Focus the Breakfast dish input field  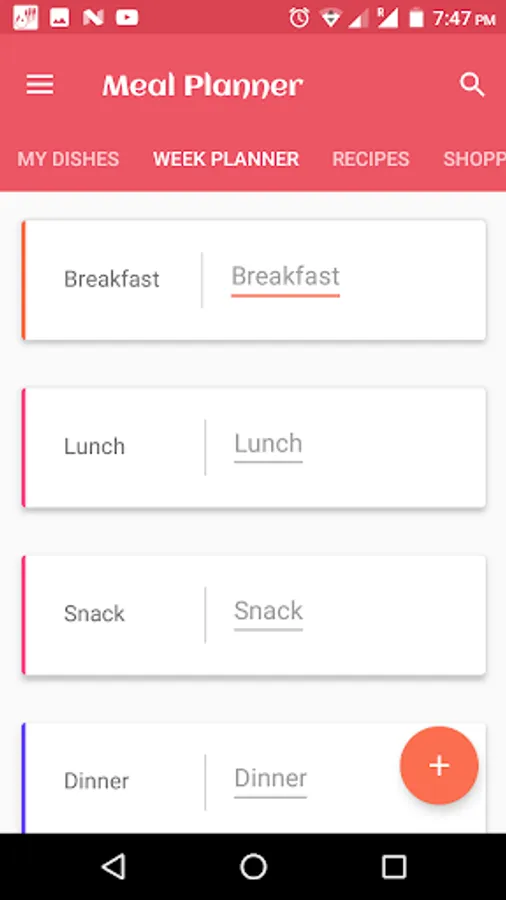(x=285, y=280)
